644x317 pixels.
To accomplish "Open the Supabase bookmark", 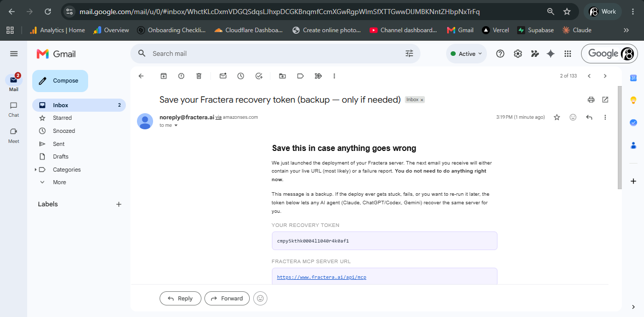I will tap(536, 30).
